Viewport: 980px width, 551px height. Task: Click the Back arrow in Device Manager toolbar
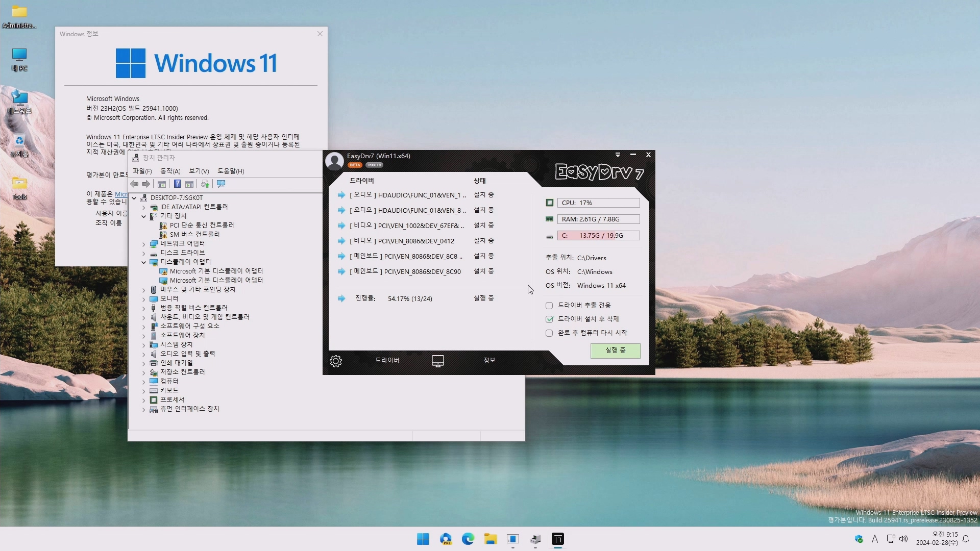(134, 184)
